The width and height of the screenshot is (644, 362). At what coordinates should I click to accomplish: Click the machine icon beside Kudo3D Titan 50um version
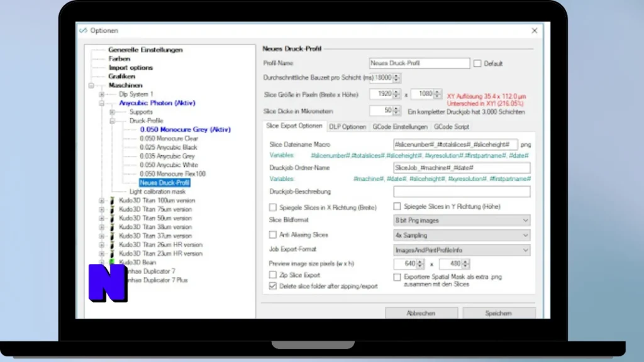[112, 218]
